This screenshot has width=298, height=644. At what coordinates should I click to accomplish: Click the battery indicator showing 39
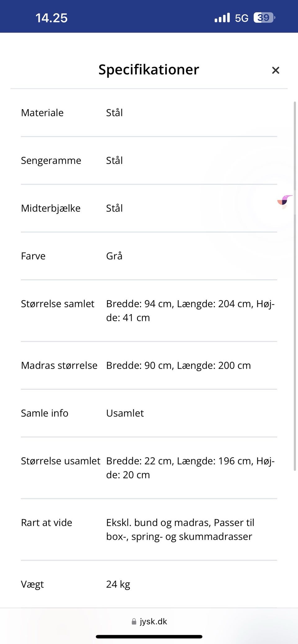click(x=263, y=18)
